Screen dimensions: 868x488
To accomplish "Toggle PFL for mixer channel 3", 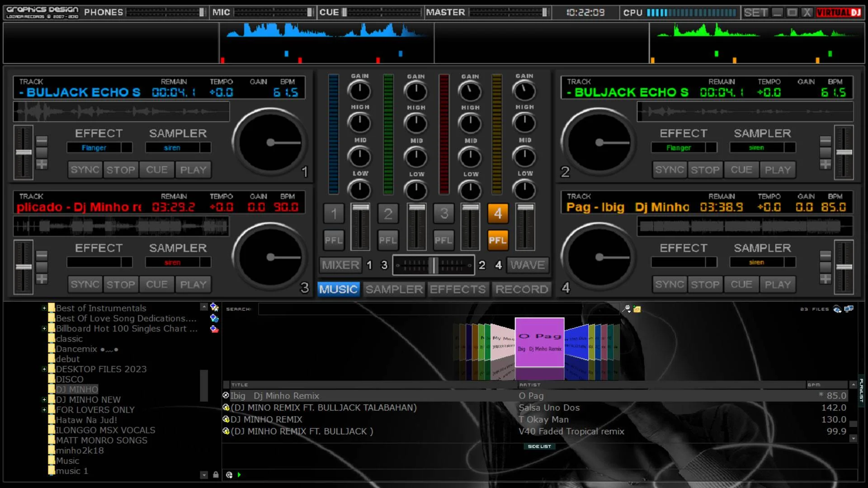I will tap(443, 240).
